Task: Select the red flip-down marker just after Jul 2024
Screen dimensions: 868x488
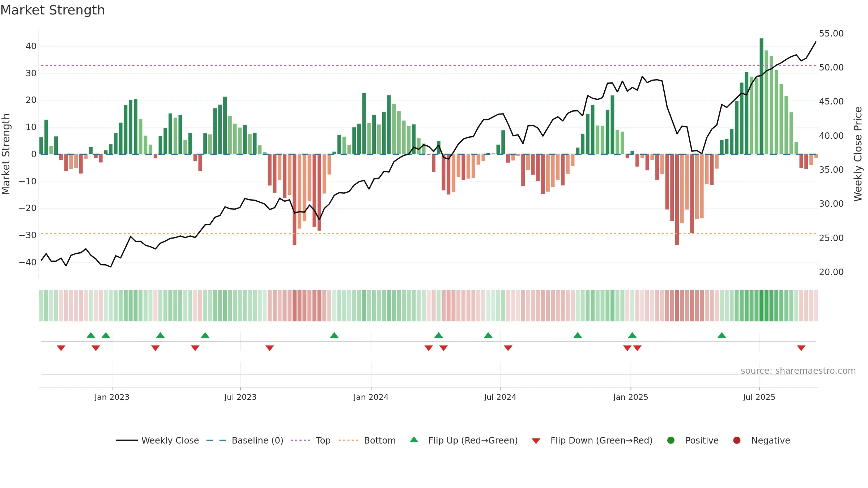Action: tap(508, 348)
